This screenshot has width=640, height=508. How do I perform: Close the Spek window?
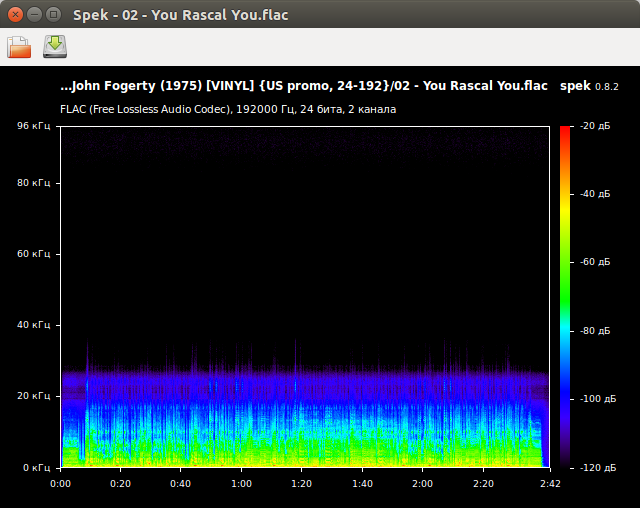(x=13, y=14)
